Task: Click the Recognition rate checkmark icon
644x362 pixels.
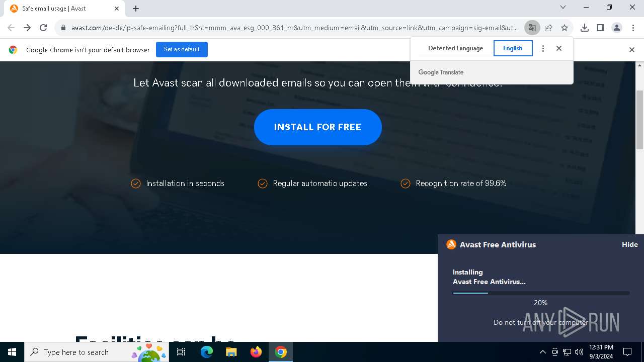Action: coord(406,184)
